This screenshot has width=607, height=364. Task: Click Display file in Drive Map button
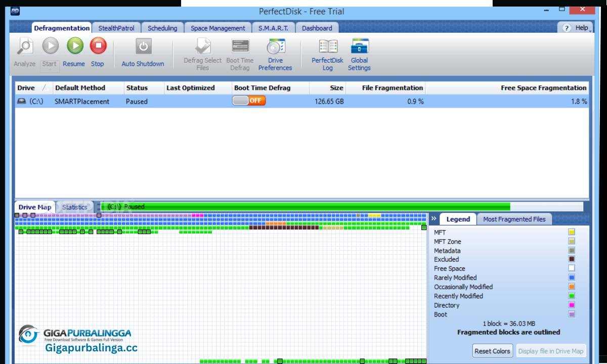[551, 351]
